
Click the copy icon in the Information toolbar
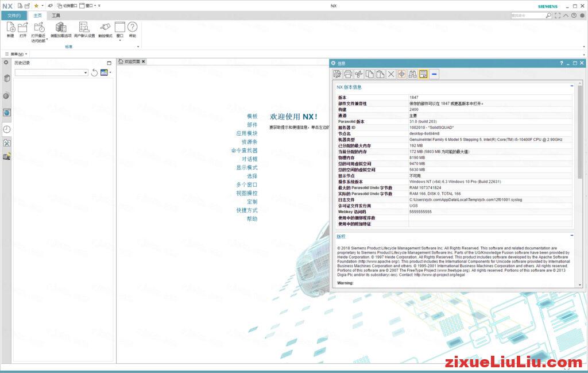(x=370, y=74)
